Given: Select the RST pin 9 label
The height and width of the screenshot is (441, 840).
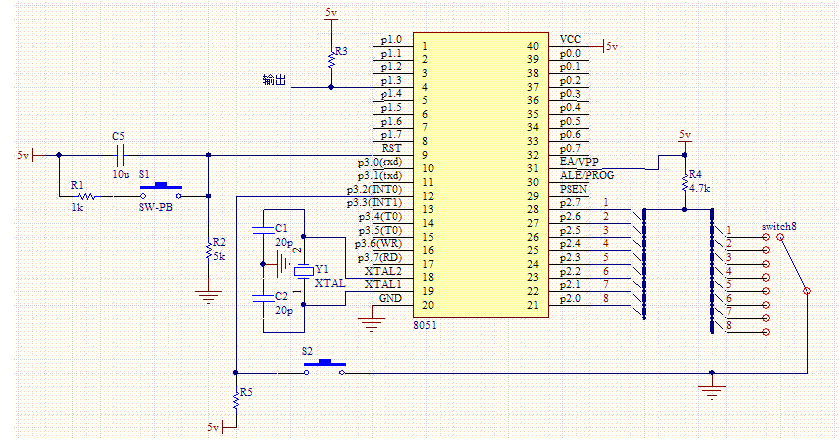Looking at the screenshot, I should tap(392, 148).
